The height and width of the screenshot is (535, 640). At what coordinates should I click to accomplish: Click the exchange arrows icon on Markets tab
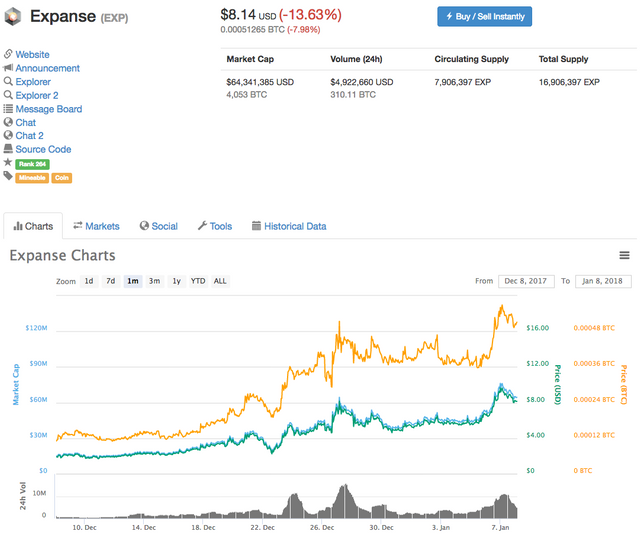(78, 225)
